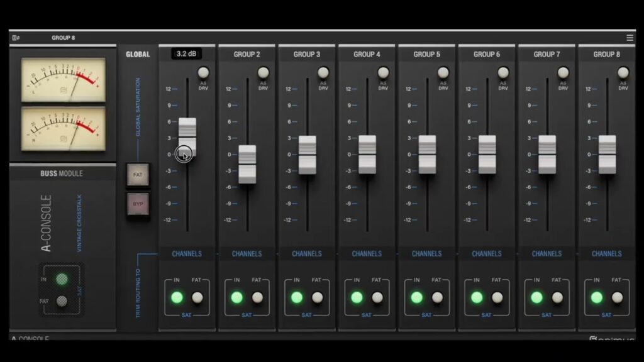Toggle Group 1 saturation IN LED
The width and height of the screenshot is (644, 362).
tap(177, 297)
